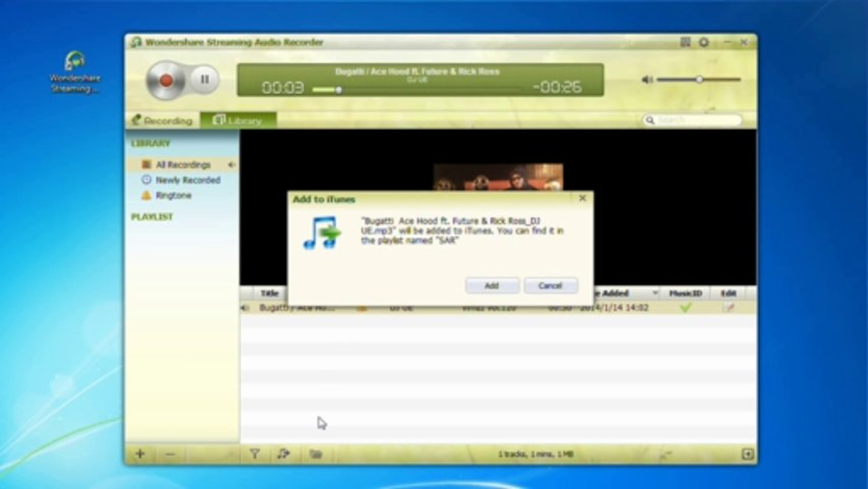Switch to the Recording tab
Screen dimensions: 868x489
[x=166, y=120]
